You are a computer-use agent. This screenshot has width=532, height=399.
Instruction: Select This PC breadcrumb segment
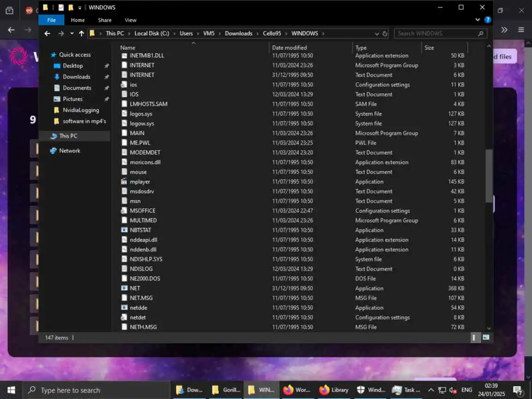pyautogui.click(x=115, y=33)
